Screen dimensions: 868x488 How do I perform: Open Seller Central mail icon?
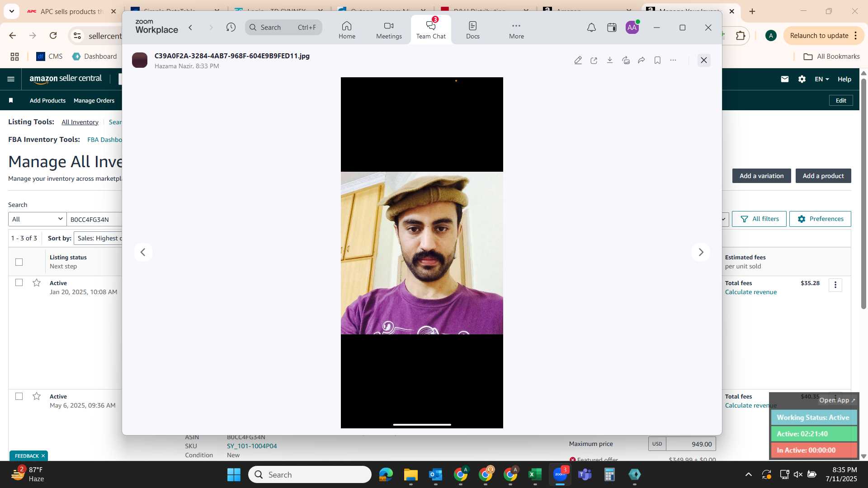click(x=785, y=79)
